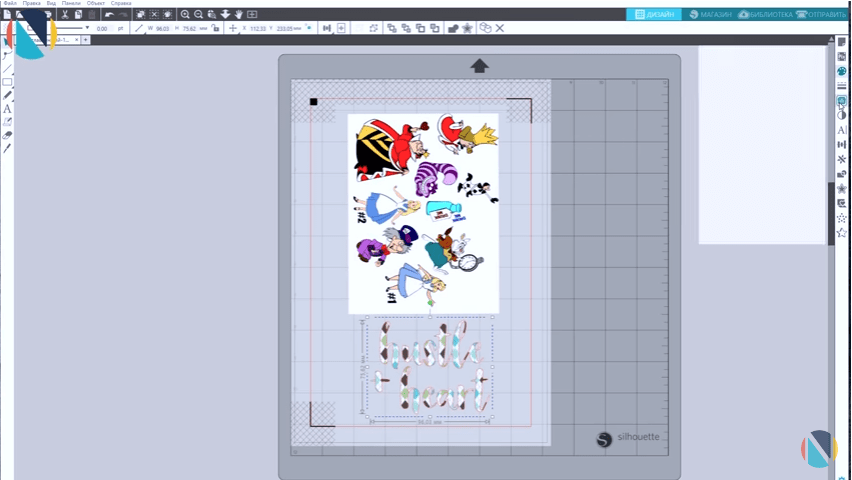Image resolution: width=852 pixels, height=480 pixels.
Task: Activate the Pan hand tool
Action: click(x=239, y=15)
